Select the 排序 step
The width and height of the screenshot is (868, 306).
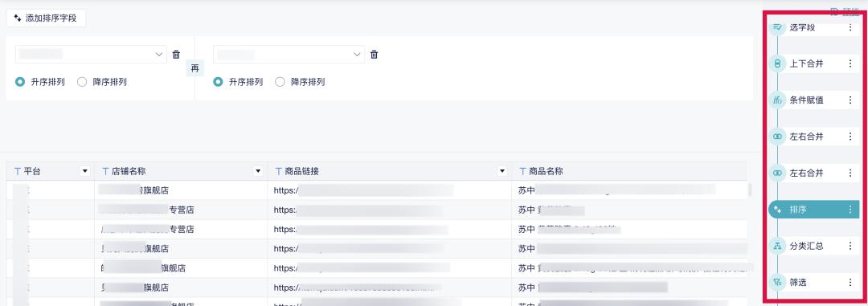point(813,210)
